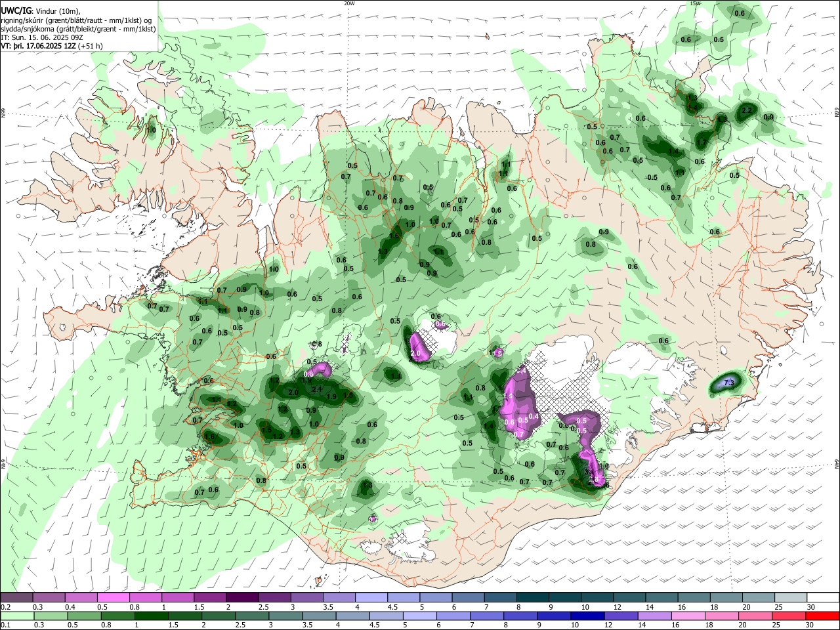This screenshot has height=630, width=840.
Task: Select the red-pink 25–30 rain swatch
Action: click(x=789, y=616)
